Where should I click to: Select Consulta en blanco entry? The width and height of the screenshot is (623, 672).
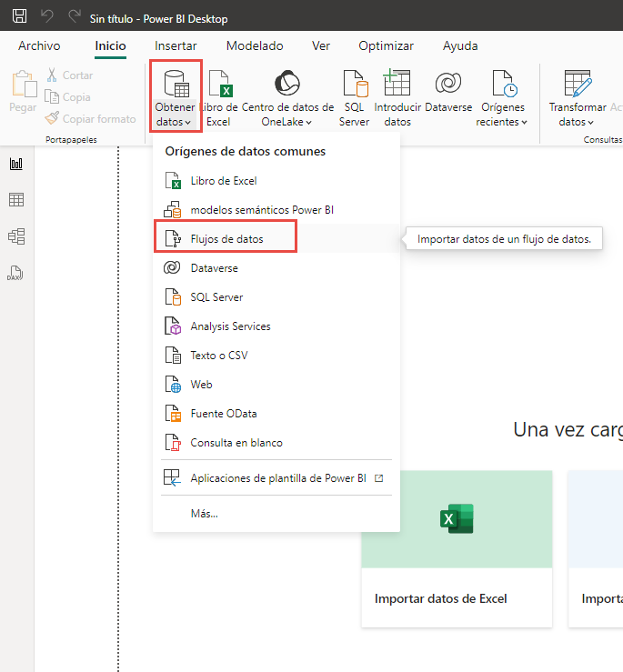[x=276, y=443]
